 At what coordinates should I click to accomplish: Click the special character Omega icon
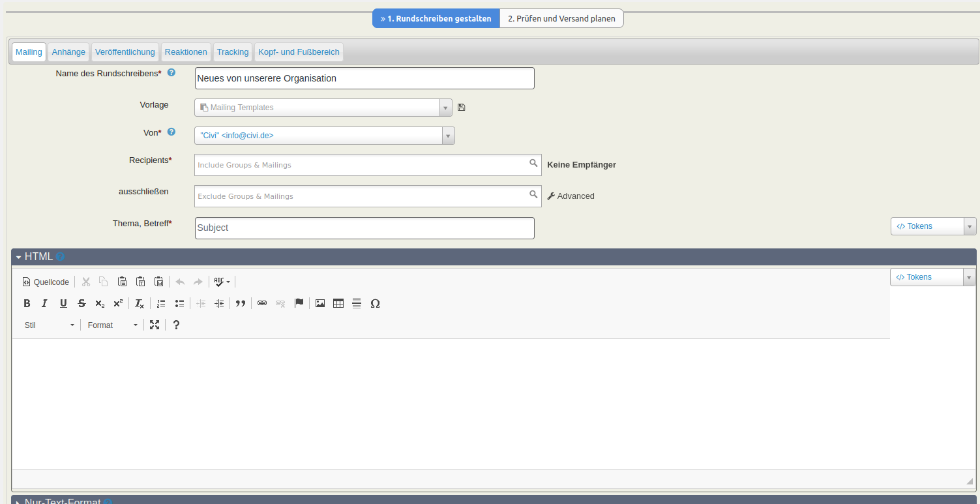pyautogui.click(x=375, y=303)
